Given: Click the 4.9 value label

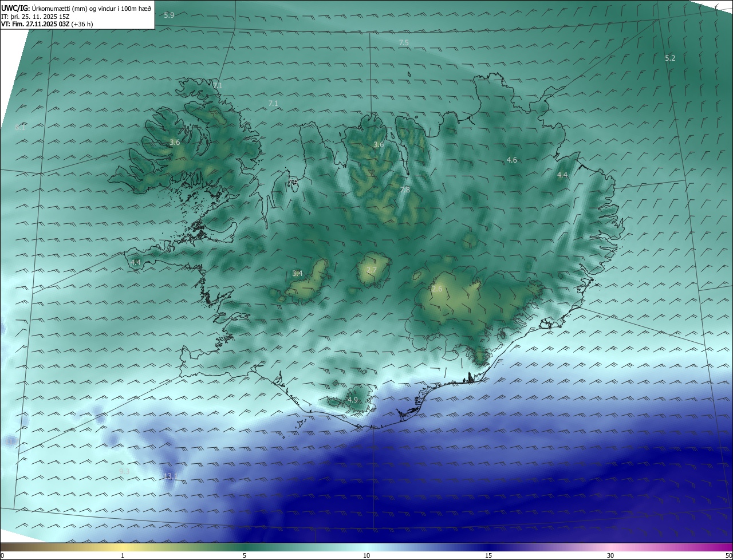Looking at the screenshot, I should tap(353, 400).
